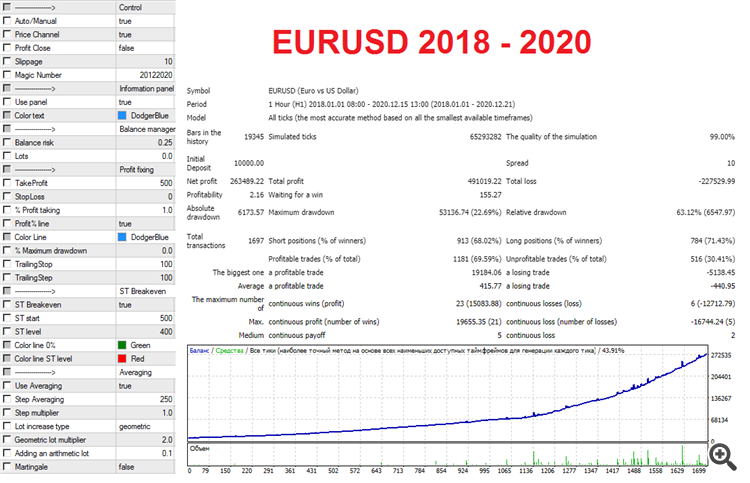750x483 pixels.
Task: Tick the Price Channel checkbox
Action: pyautogui.click(x=7, y=34)
